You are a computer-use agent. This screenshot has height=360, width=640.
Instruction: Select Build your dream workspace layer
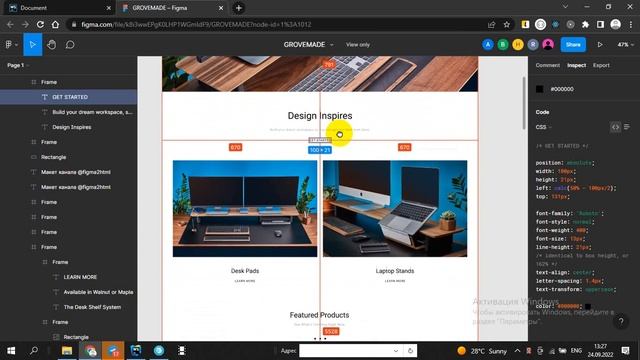[x=69, y=112]
